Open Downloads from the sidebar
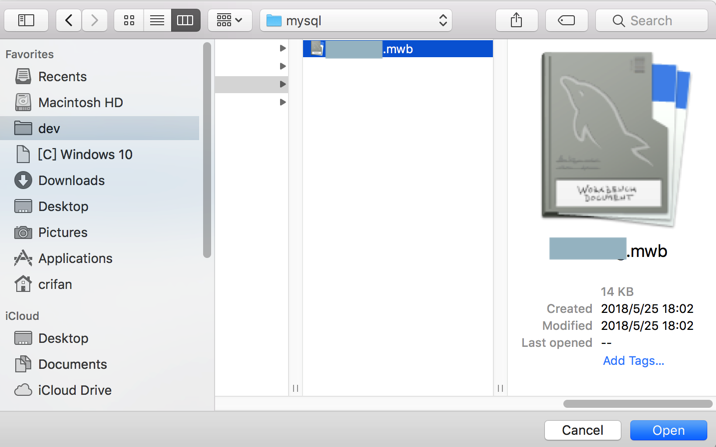716x447 pixels. click(100, 180)
